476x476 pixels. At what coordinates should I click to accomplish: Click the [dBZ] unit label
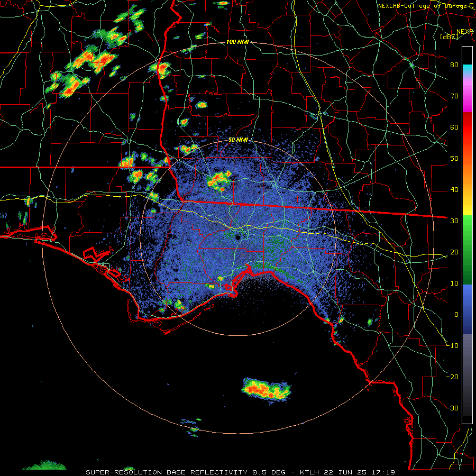(449, 37)
